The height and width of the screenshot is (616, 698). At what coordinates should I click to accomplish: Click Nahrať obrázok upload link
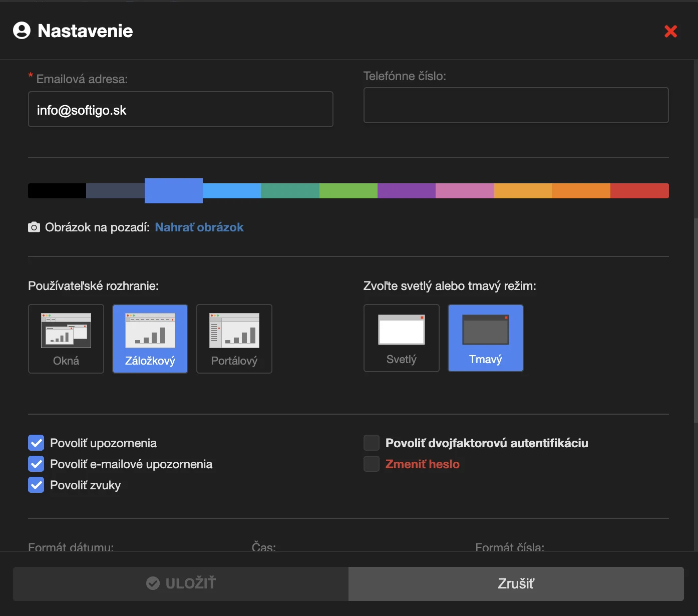pos(199,227)
